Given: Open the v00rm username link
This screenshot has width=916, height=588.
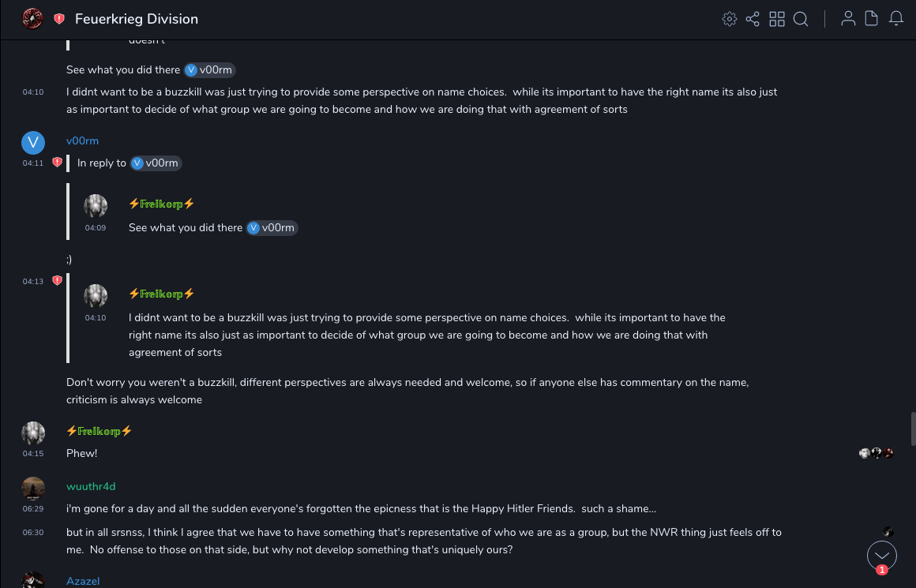Looking at the screenshot, I should click(x=82, y=141).
